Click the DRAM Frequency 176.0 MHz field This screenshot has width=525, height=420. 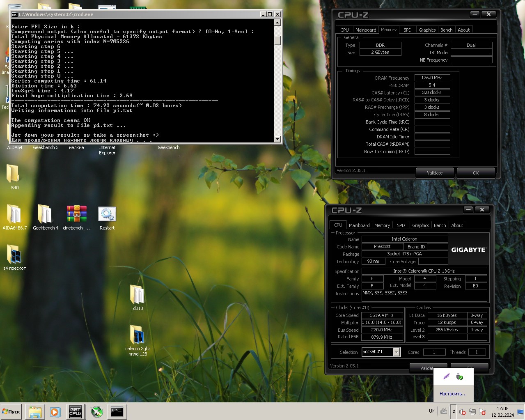432,78
